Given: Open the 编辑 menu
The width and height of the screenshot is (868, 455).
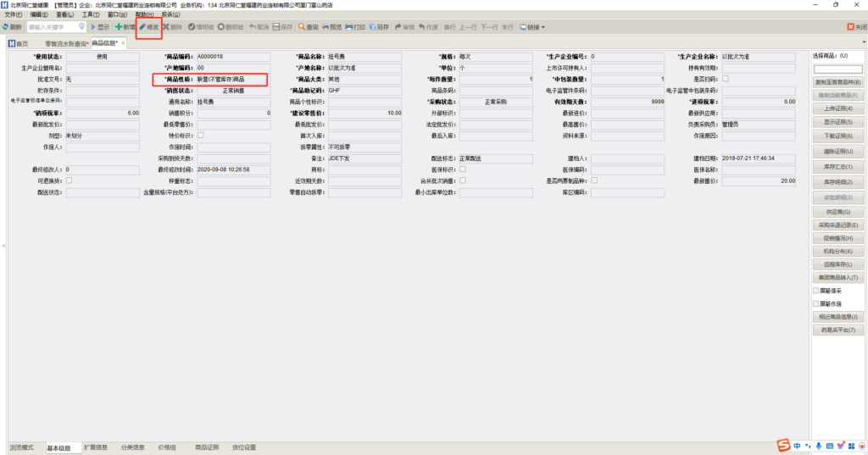Looking at the screenshot, I should (39, 14).
